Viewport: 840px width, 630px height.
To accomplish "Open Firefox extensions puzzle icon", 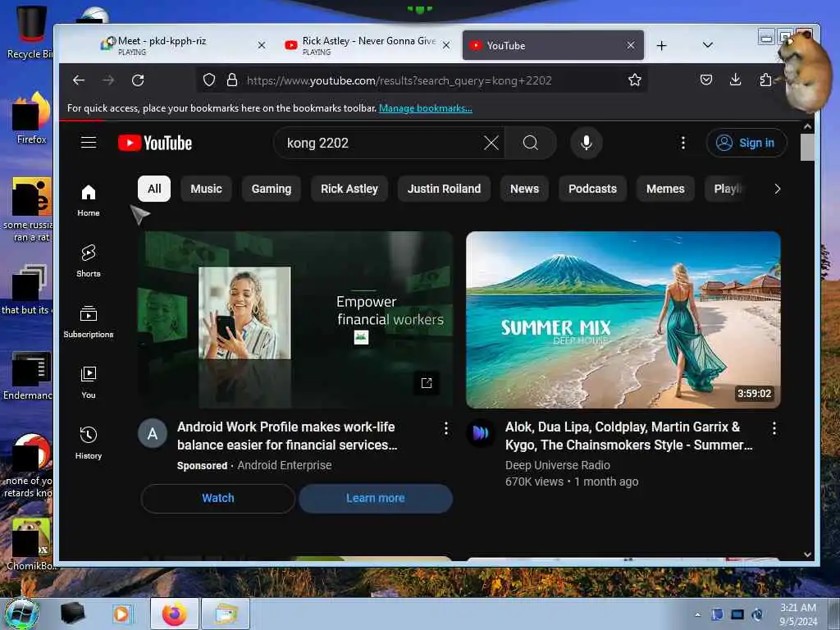I will tap(765, 80).
